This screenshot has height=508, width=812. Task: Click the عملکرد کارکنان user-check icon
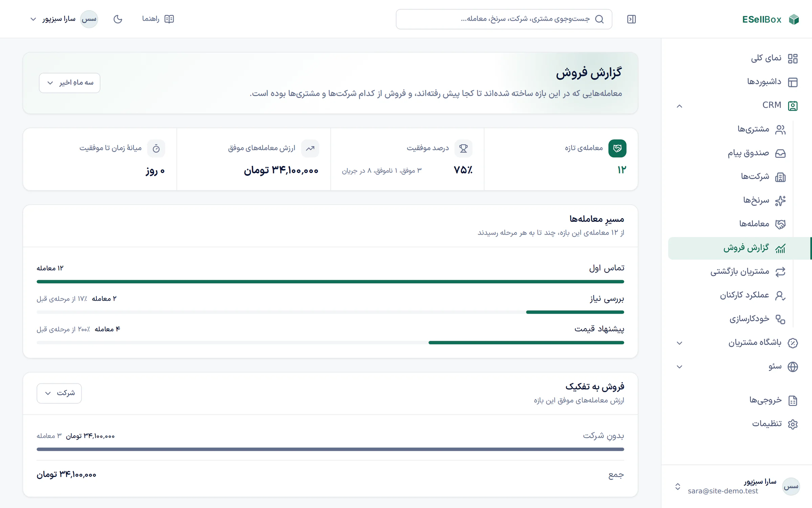tap(780, 296)
